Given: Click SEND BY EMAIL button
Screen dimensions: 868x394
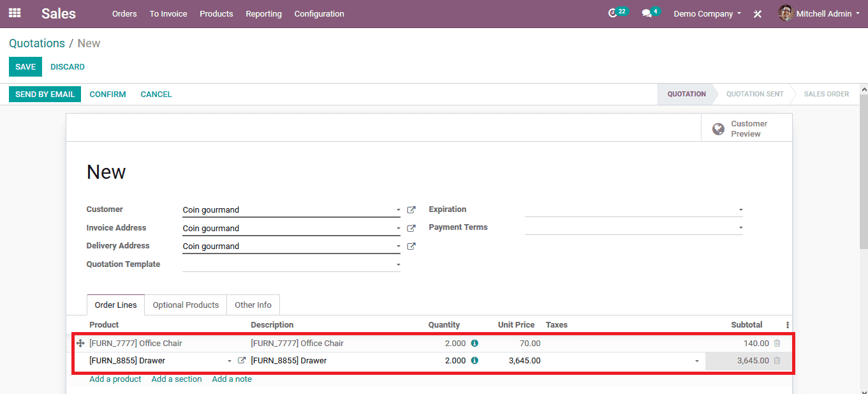Looking at the screenshot, I should pos(45,94).
